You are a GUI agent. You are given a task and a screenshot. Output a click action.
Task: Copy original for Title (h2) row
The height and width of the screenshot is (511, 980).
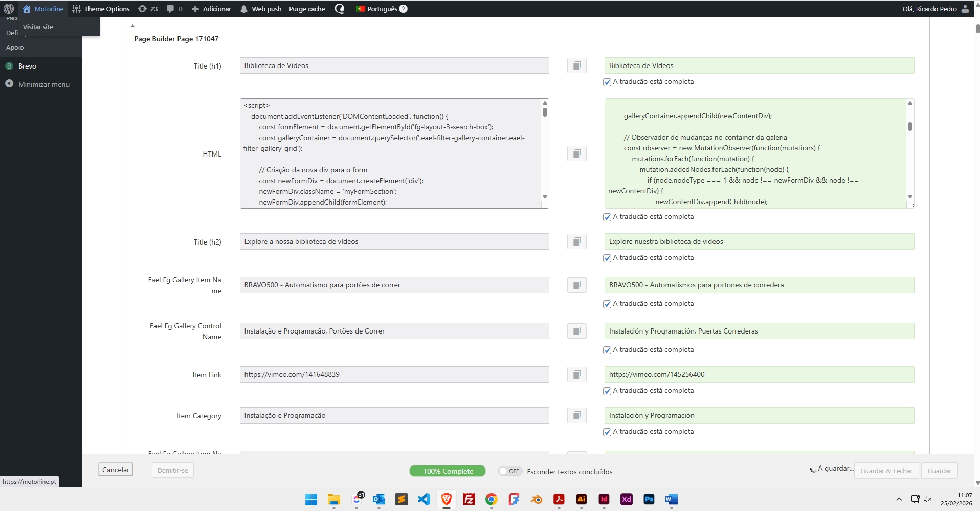click(576, 241)
